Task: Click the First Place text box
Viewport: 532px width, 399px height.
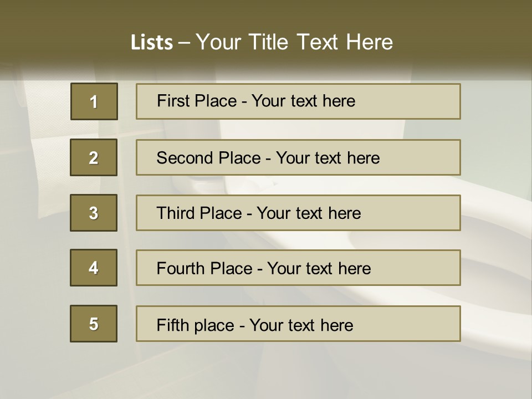Action: coord(298,101)
